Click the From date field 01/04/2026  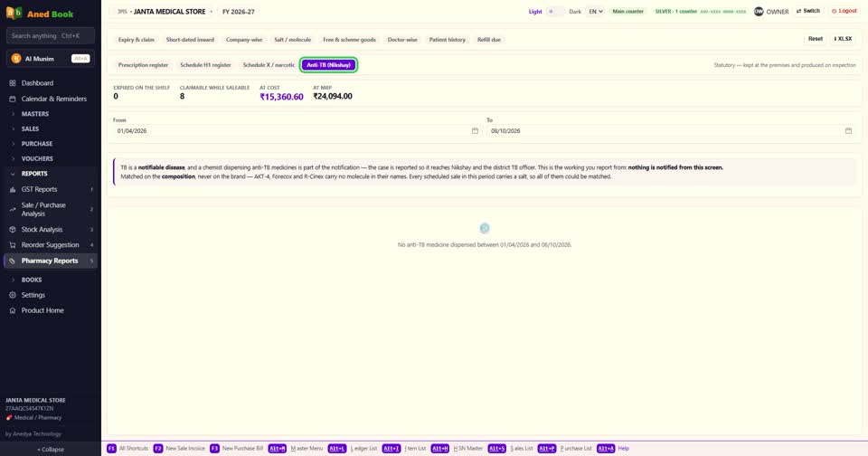pos(297,131)
